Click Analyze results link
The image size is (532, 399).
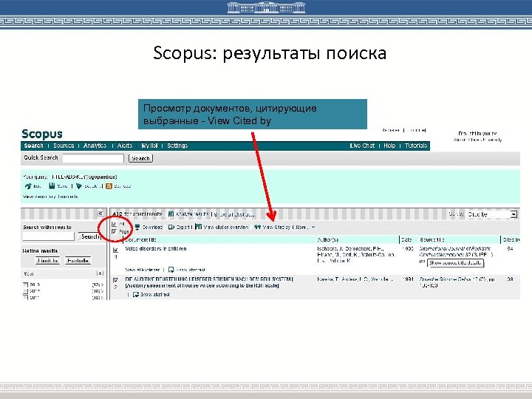point(192,214)
